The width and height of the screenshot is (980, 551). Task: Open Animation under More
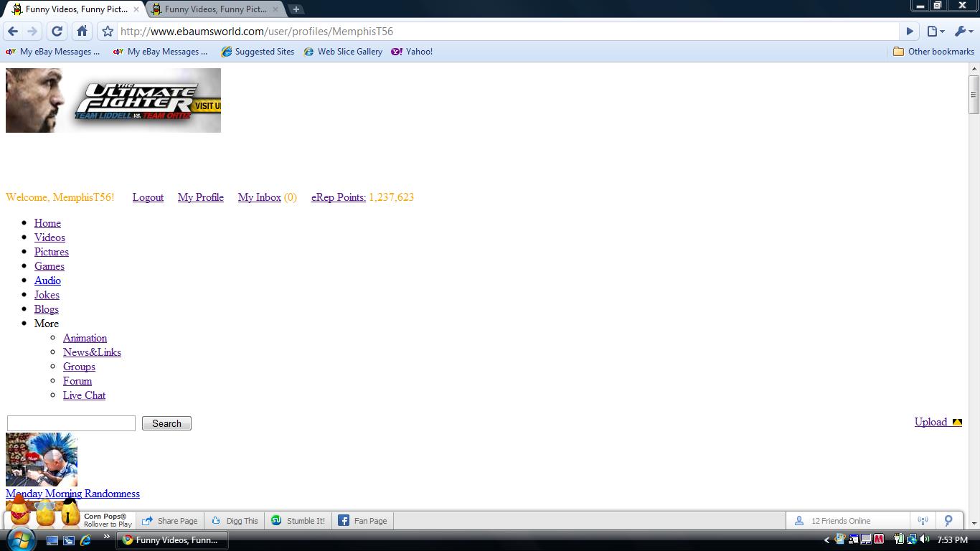(x=85, y=338)
